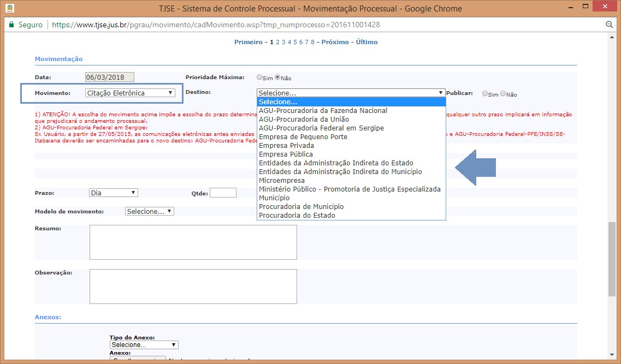This screenshot has height=364, width=621.
Task: Click the secure lock icon in address bar
Action: click(11, 25)
